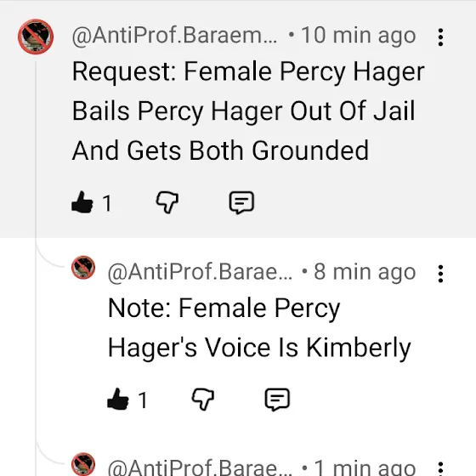Select the Kimberly voice note text
Screen dimensions: 476x476
coord(259,328)
